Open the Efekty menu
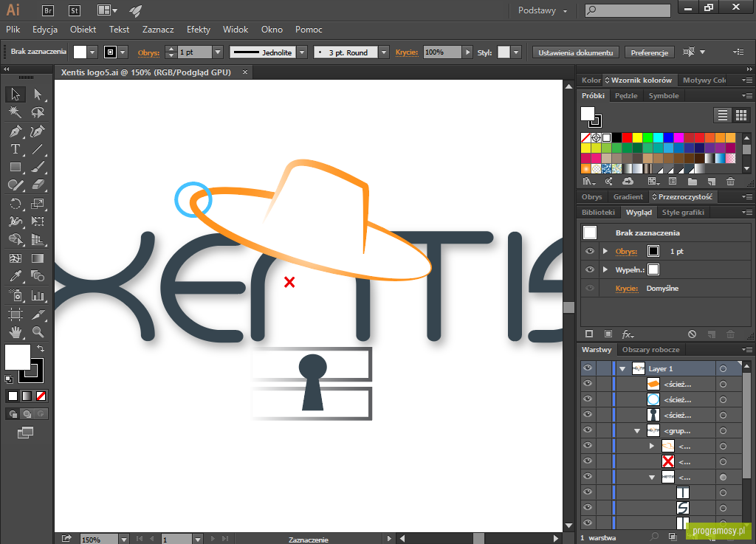 [198, 30]
